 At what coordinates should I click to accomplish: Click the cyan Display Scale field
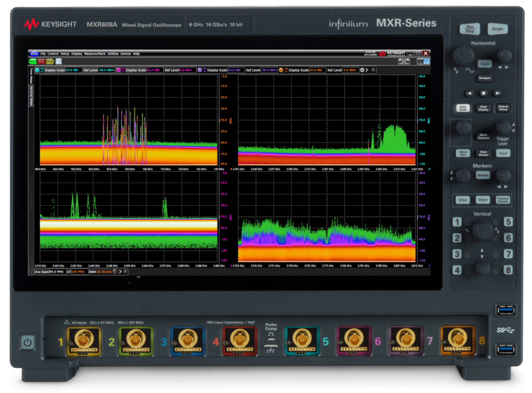tap(74, 70)
